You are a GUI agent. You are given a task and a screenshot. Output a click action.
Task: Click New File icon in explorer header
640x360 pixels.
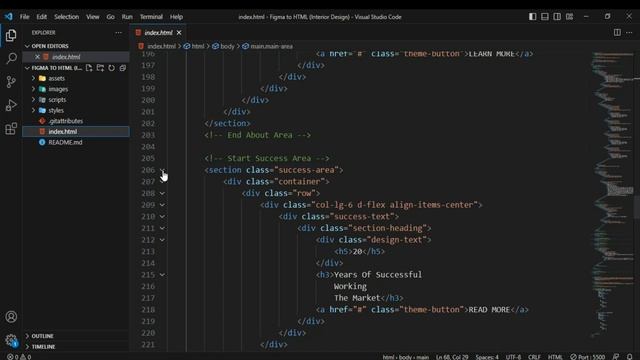click(89, 68)
